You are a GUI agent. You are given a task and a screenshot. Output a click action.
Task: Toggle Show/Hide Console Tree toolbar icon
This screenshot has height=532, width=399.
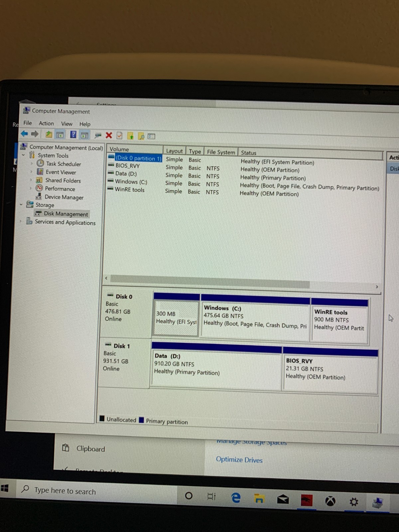[60, 135]
